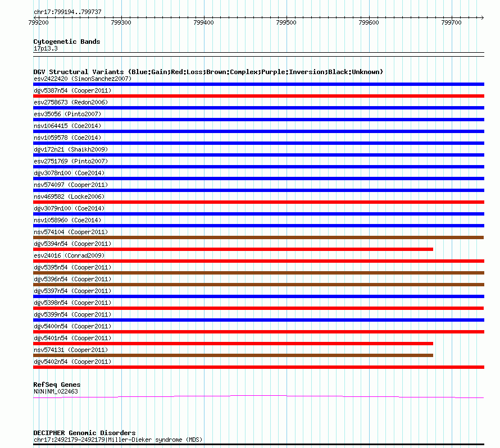
Task: Click the blue bar of dgv5399n54
Action: [258, 320]
